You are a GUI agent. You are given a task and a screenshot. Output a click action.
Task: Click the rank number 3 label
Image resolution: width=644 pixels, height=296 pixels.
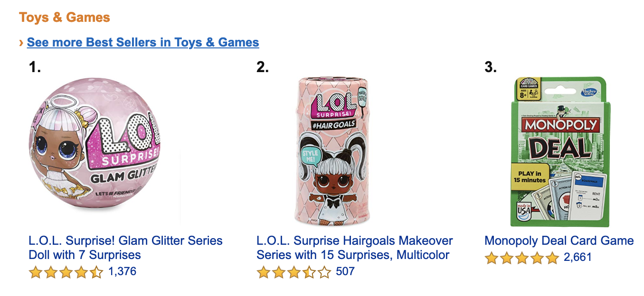(x=491, y=67)
